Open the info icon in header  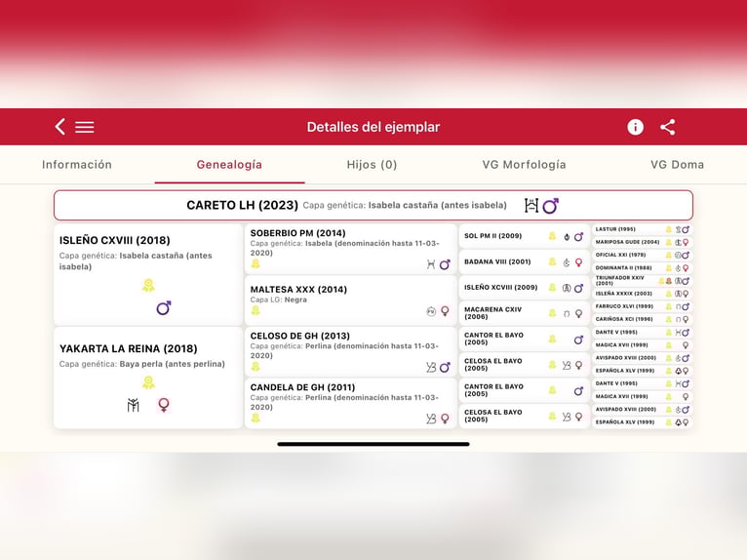click(x=635, y=127)
